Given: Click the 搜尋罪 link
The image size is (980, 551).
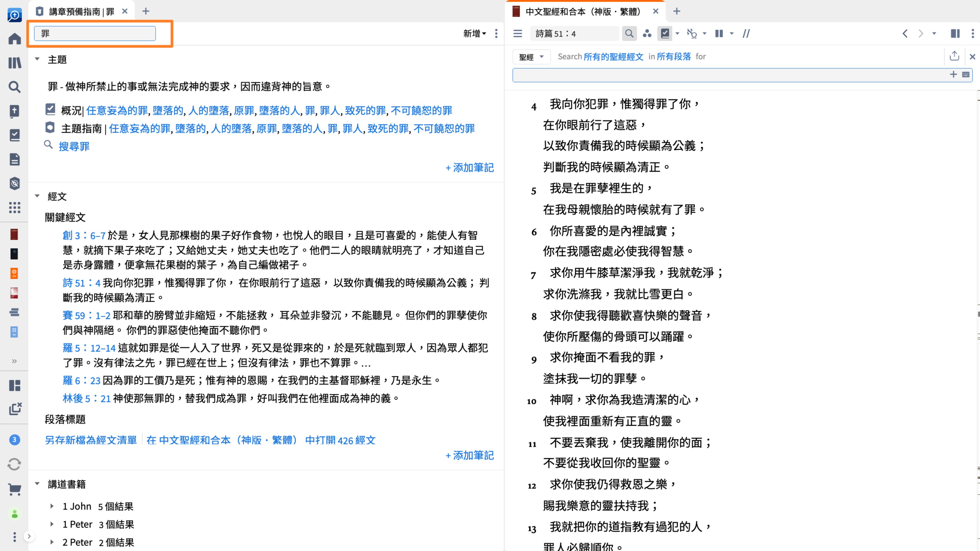Looking at the screenshot, I should click(x=74, y=146).
